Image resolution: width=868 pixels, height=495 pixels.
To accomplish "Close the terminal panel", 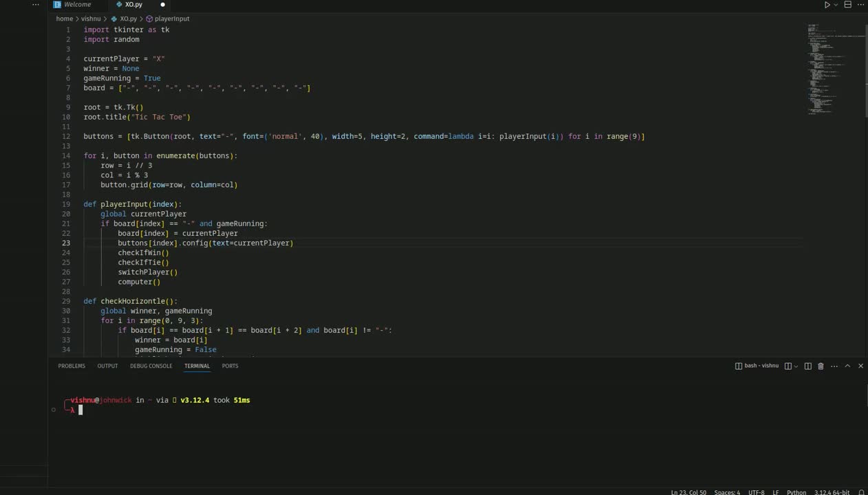I will (x=860, y=366).
